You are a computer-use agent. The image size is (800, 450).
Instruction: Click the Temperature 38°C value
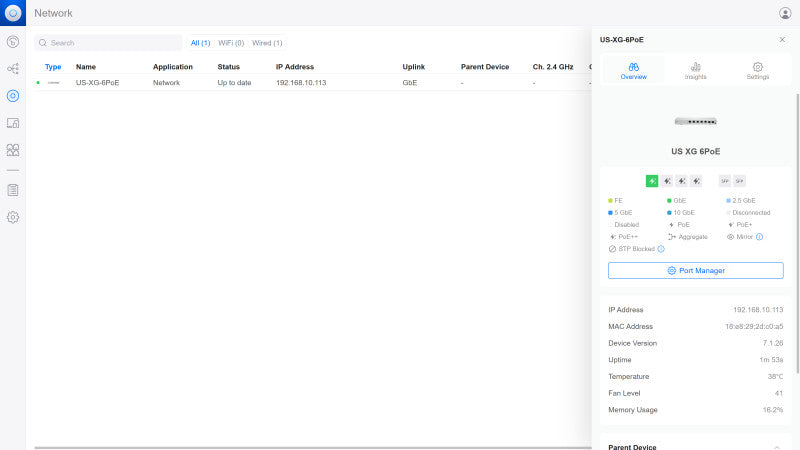[776, 377]
